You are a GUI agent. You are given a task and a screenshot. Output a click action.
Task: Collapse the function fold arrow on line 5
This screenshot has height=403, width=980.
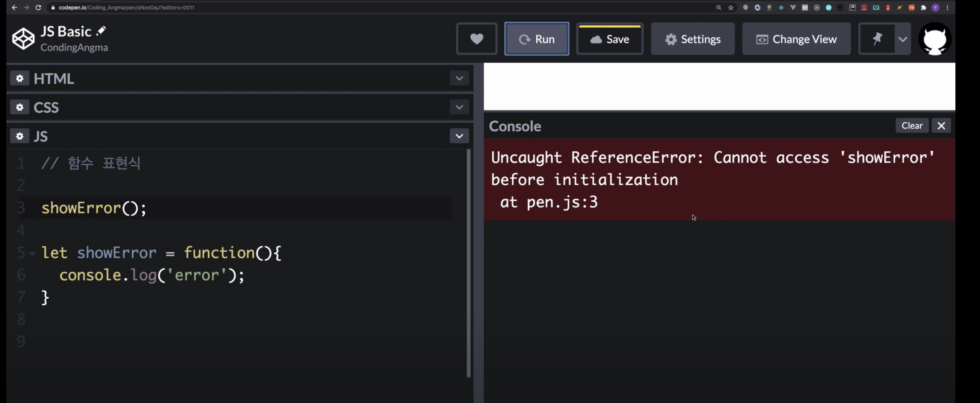[33, 253]
